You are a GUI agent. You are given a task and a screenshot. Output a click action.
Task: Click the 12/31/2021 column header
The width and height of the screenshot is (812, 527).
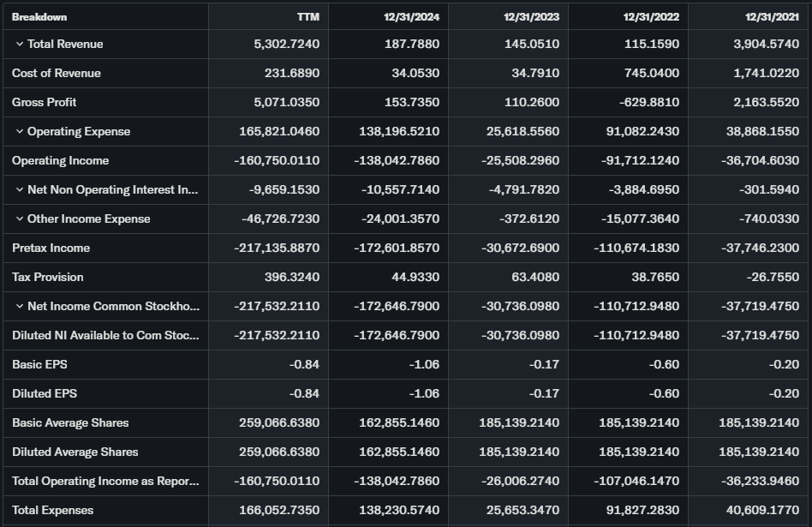[773, 16]
